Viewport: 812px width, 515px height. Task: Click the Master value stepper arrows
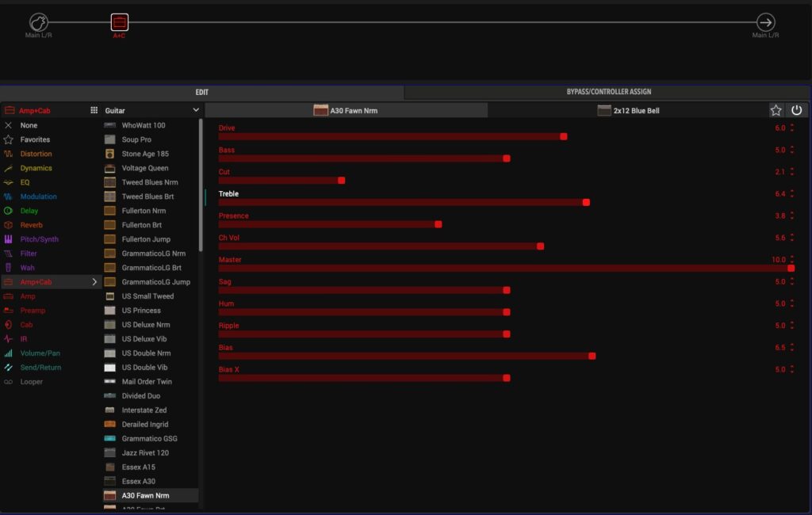click(791, 260)
